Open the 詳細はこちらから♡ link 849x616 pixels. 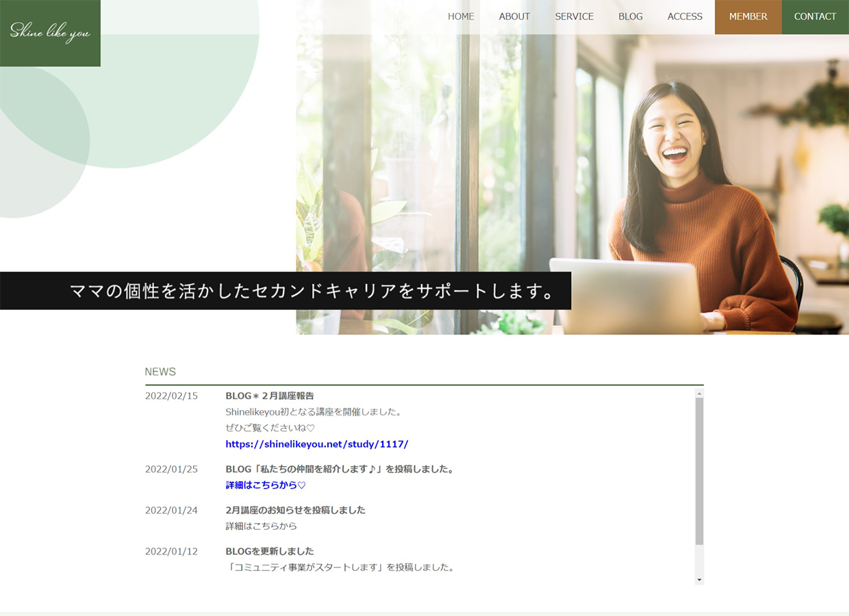coord(264,485)
